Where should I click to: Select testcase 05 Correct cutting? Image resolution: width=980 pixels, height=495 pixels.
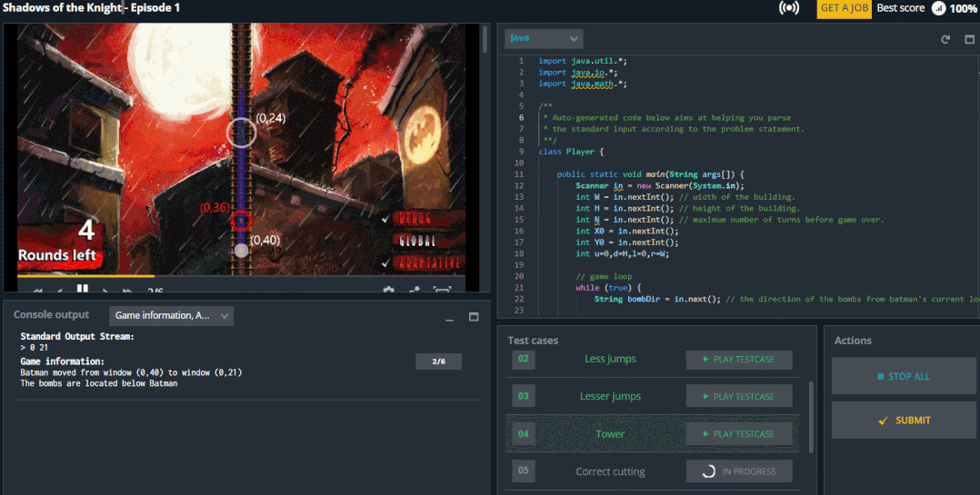pyautogui.click(x=610, y=471)
